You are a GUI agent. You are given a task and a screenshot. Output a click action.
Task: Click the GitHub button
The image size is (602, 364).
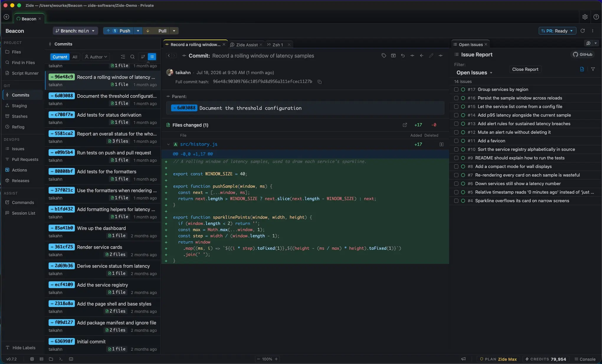point(583,55)
